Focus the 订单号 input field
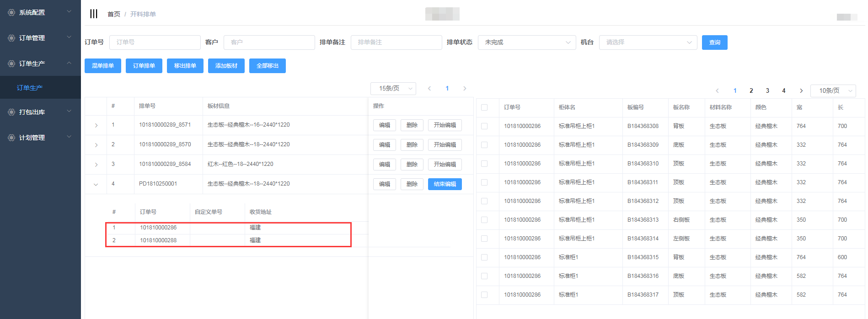 tap(155, 42)
